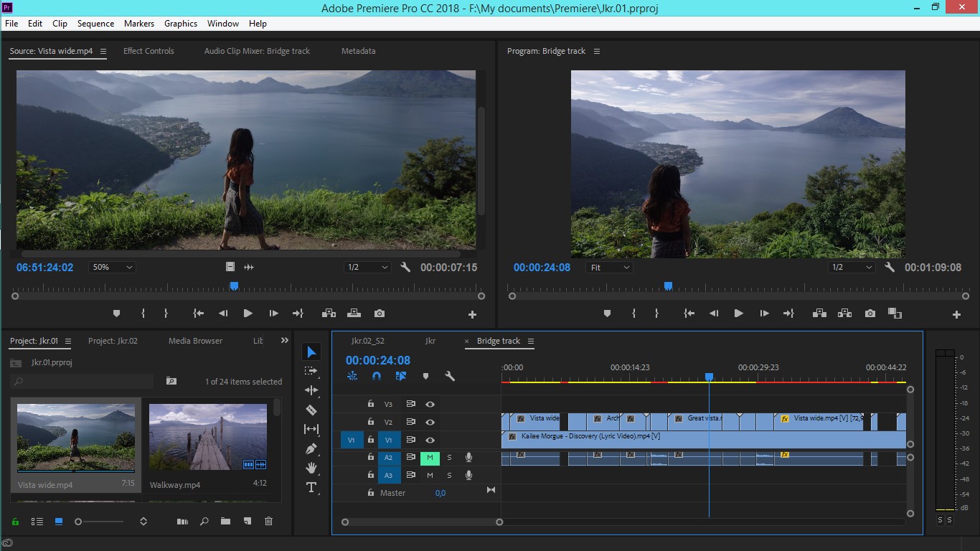This screenshot has width=980, height=551.
Task: Click the Export Frame camera in Program monitor
Action: 870,314
